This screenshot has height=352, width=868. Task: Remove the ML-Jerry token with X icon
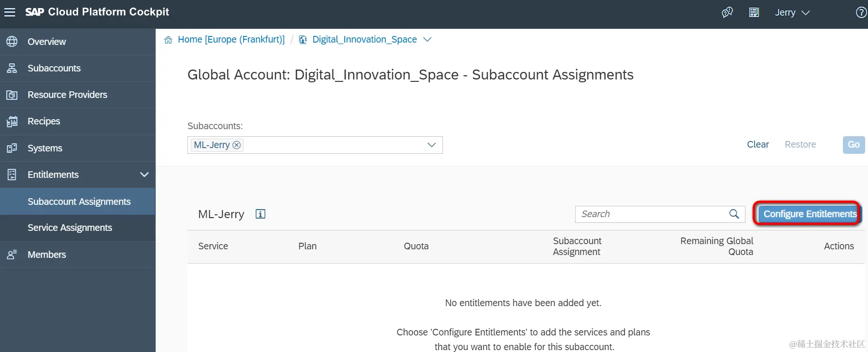(237, 145)
